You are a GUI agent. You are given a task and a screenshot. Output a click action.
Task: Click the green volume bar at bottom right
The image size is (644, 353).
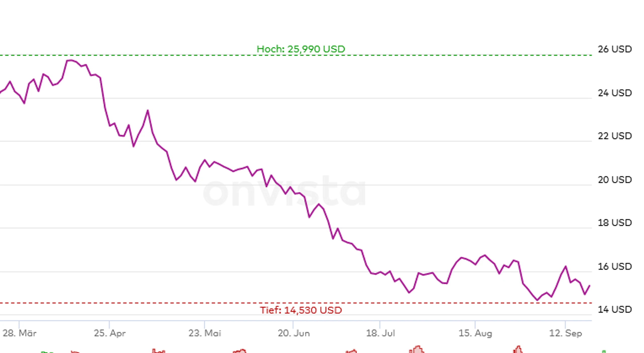(604, 351)
